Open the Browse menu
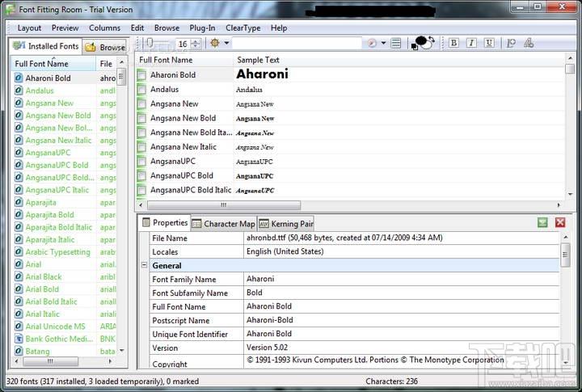The image size is (582, 392). pyautogui.click(x=167, y=27)
